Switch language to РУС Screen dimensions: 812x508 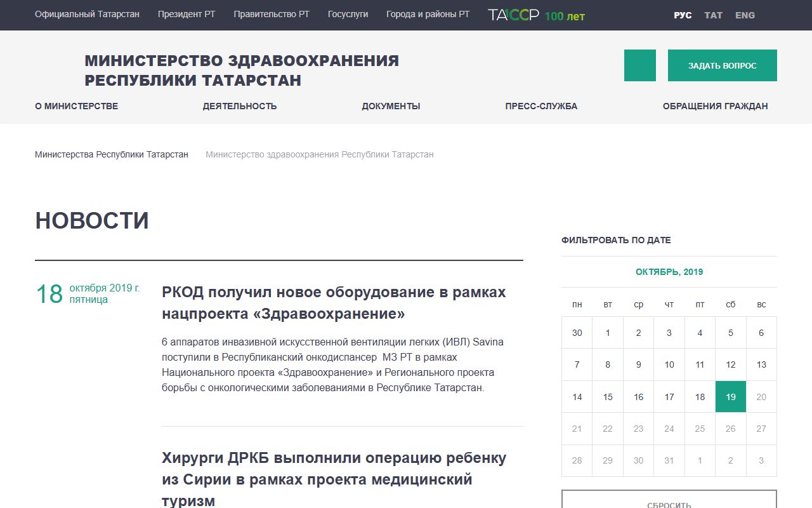pos(683,15)
